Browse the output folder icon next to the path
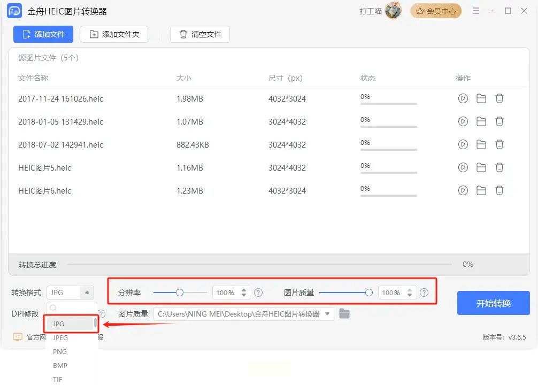 click(344, 314)
